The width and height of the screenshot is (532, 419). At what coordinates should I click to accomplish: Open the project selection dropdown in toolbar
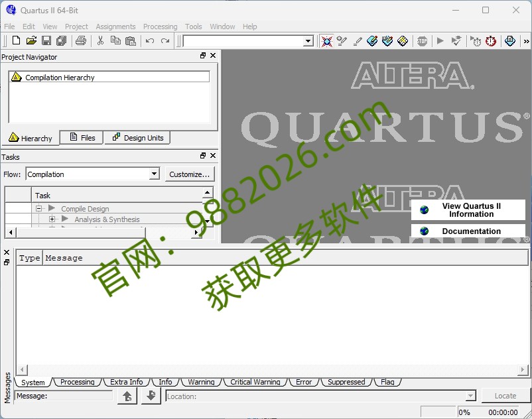coord(308,41)
